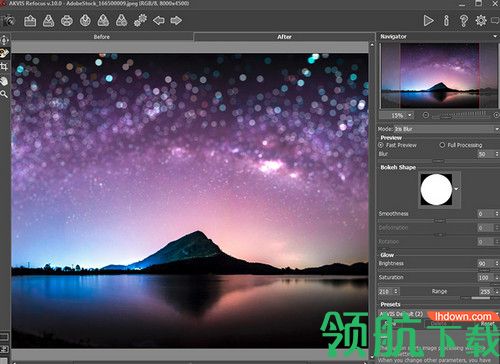
Task: Click the AKVIS logo icon in the toolbar
Action: (x=8, y=21)
